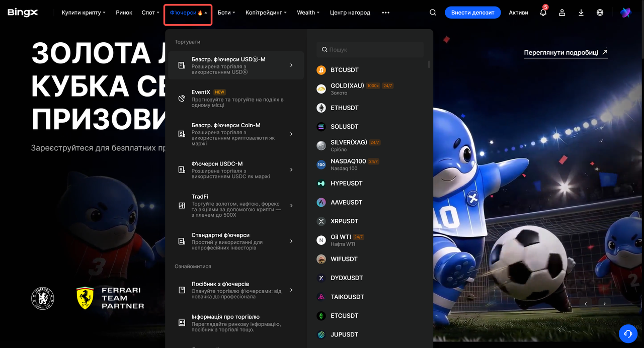This screenshot has width=644, height=348.
Task: Open EventX NEW menu entry
Action: 236,99
